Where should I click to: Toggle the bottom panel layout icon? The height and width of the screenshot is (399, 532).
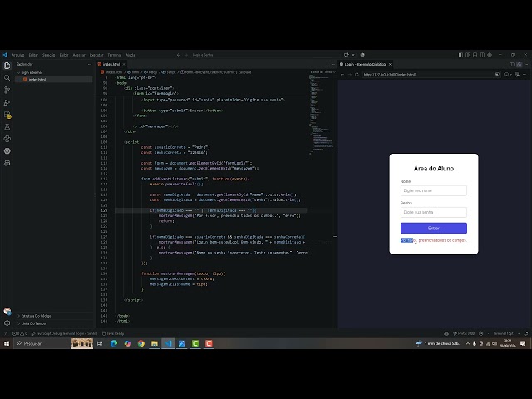(x=475, y=55)
